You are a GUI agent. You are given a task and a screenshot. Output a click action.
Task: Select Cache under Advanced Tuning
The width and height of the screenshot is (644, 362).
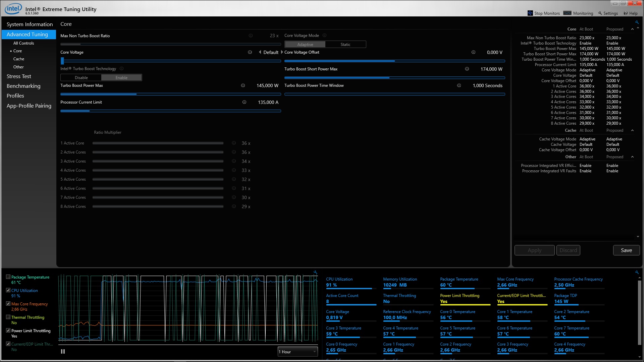click(x=19, y=59)
